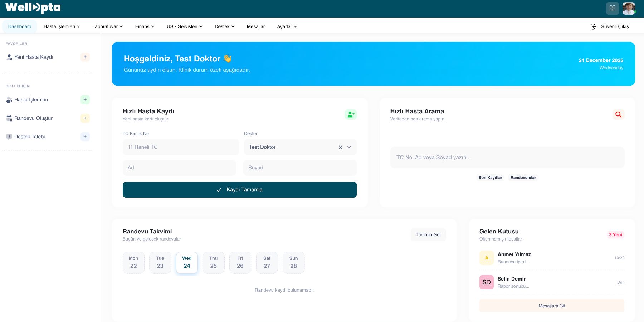The height and width of the screenshot is (322, 644).
Task: Select the Randevulular filter chip
Action: (x=523, y=178)
